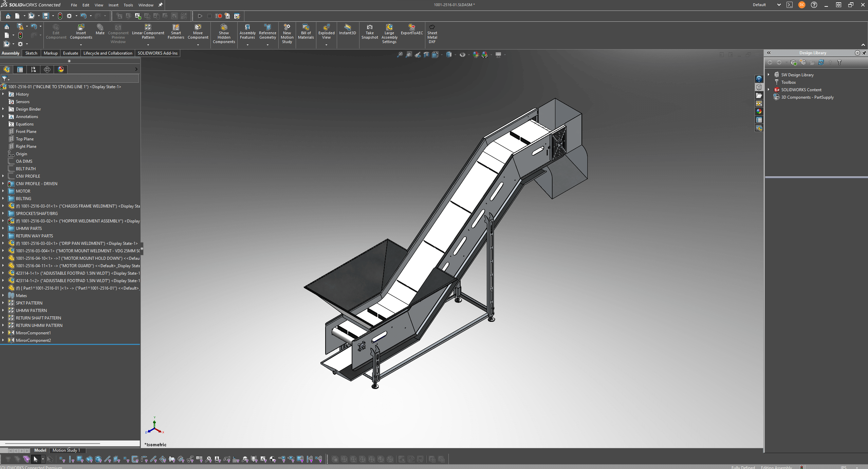Expand the MOTOR folder in tree
This screenshot has height=469, width=868.
pyautogui.click(x=3, y=191)
